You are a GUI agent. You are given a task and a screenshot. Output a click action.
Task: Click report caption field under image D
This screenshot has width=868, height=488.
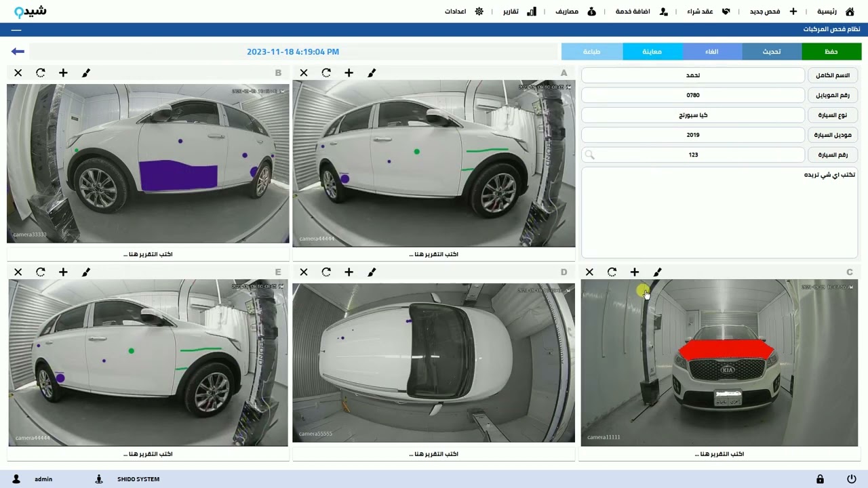tap(434, 454)
